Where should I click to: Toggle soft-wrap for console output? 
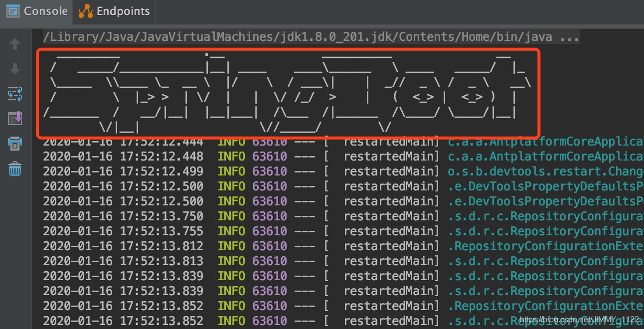[15, 94]
